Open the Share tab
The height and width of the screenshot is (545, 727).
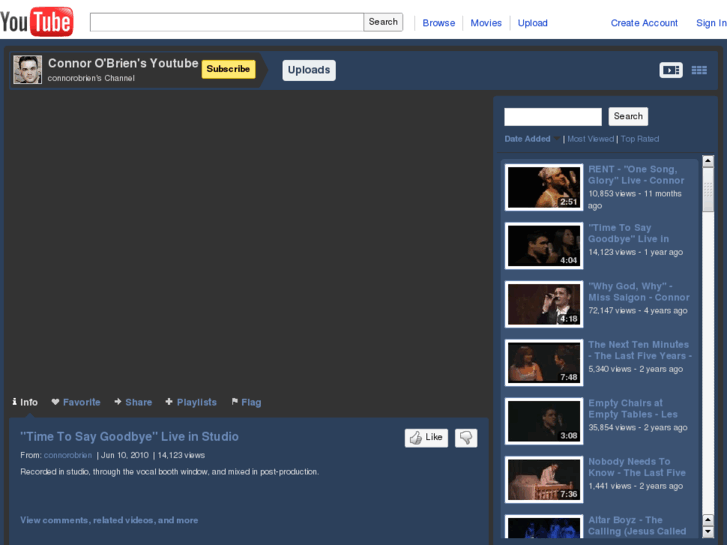[x=133, y=402]
